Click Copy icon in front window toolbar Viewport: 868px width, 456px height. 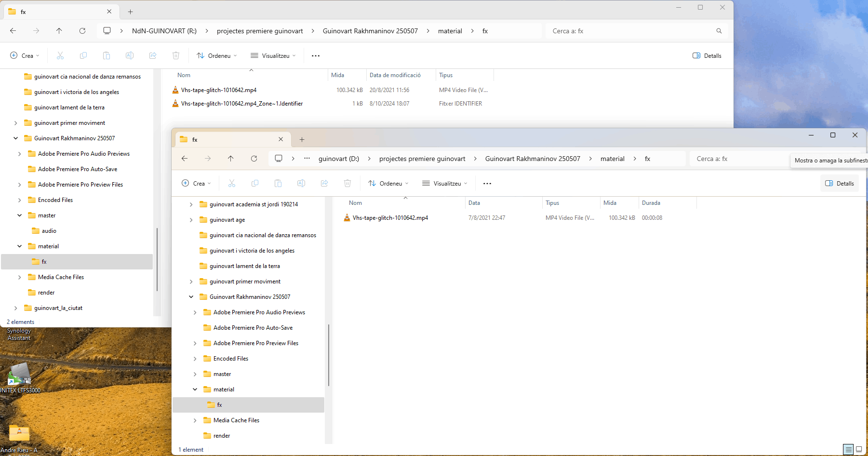click(255, 183)
